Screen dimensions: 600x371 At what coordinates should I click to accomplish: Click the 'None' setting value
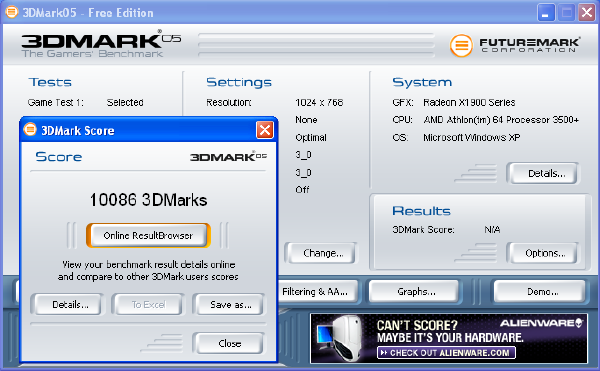[x=306, y=120]
